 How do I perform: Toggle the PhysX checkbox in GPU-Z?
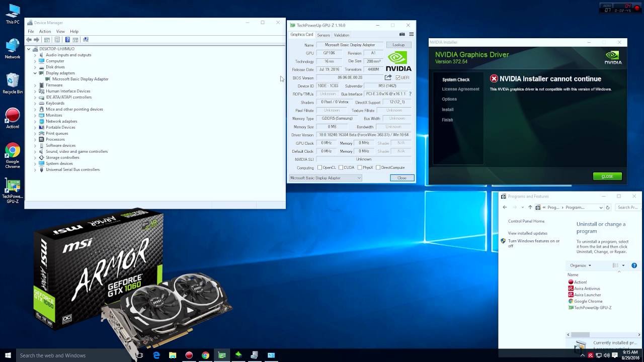[359, 167]
